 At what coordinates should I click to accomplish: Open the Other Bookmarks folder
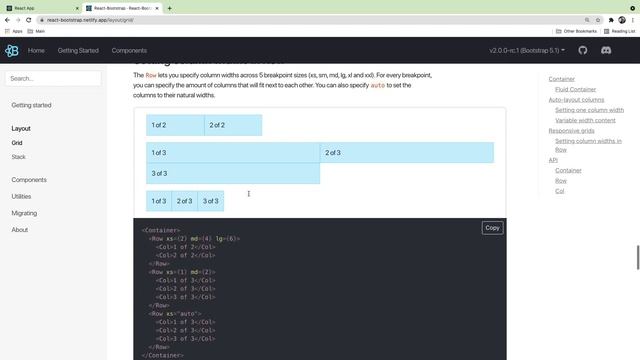click(576, 31)
